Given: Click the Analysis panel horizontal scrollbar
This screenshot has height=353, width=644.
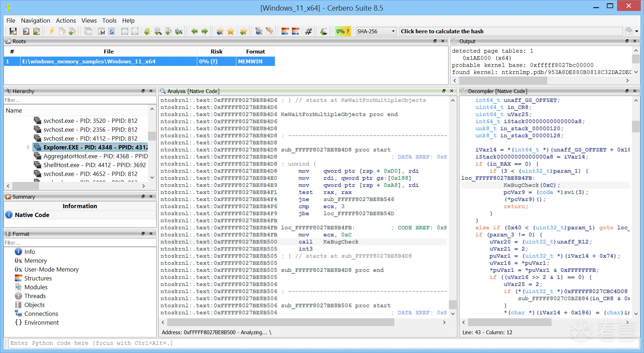Looking at the screenshot, I should coord(280,322).
